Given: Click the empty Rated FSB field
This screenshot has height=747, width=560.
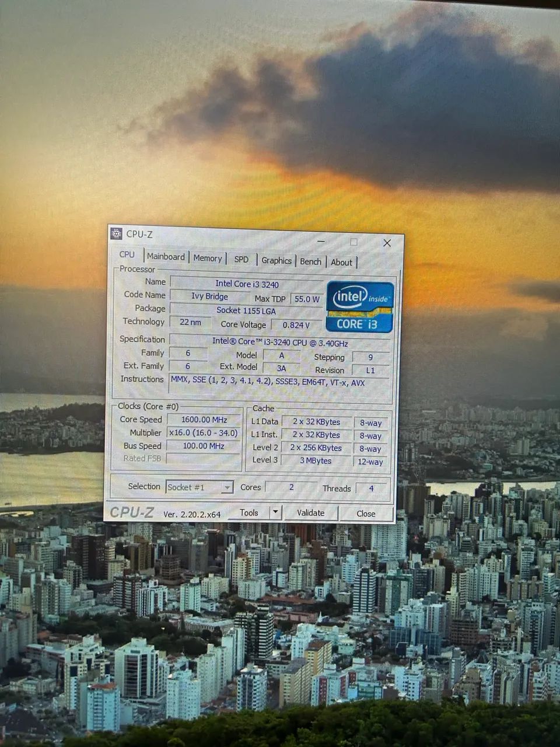Looking at the screenshot, I should coord(204,459).
